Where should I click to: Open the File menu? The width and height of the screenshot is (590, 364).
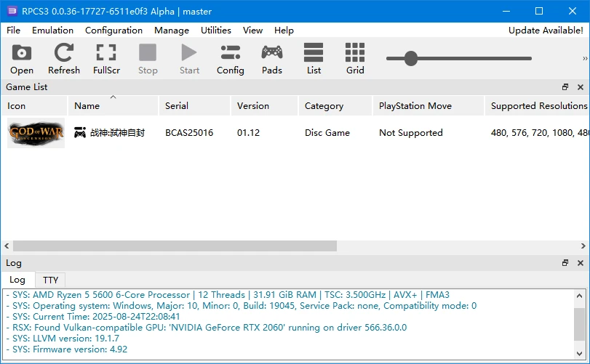pos(13,31)
